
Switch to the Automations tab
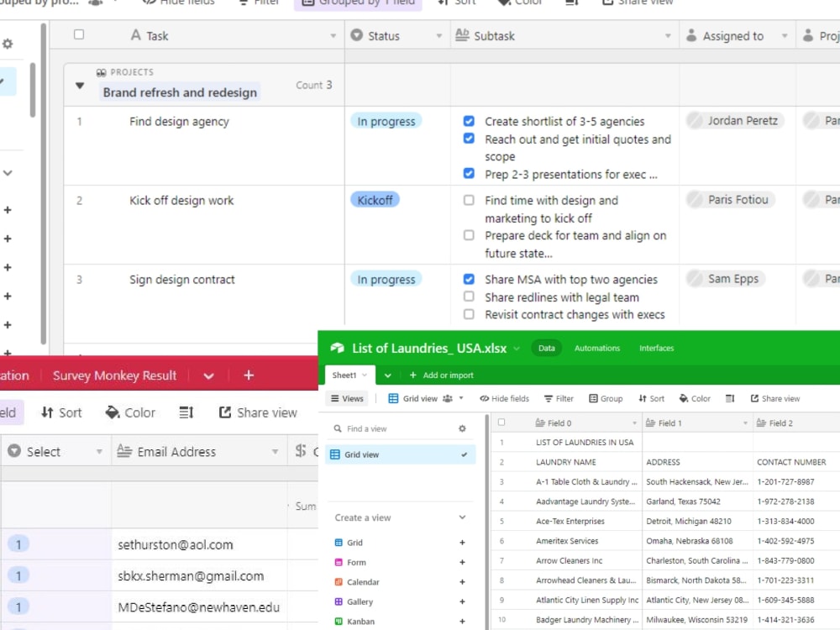(596, 348)
